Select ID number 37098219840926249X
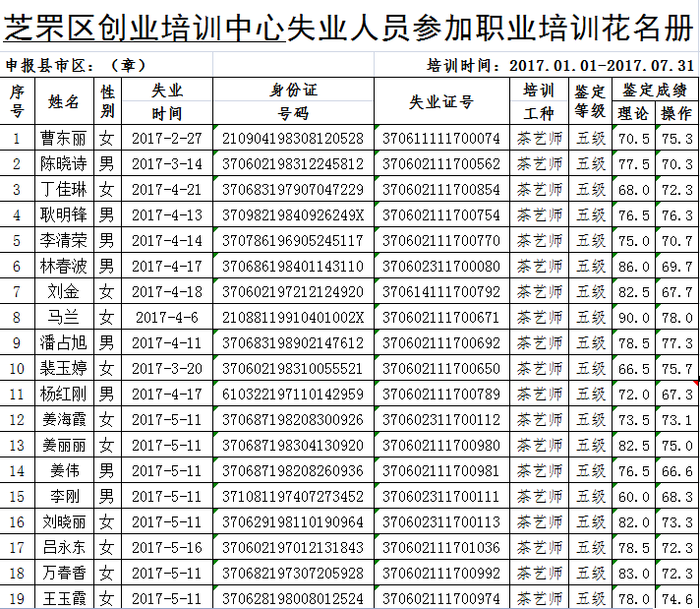 [293, 214]
